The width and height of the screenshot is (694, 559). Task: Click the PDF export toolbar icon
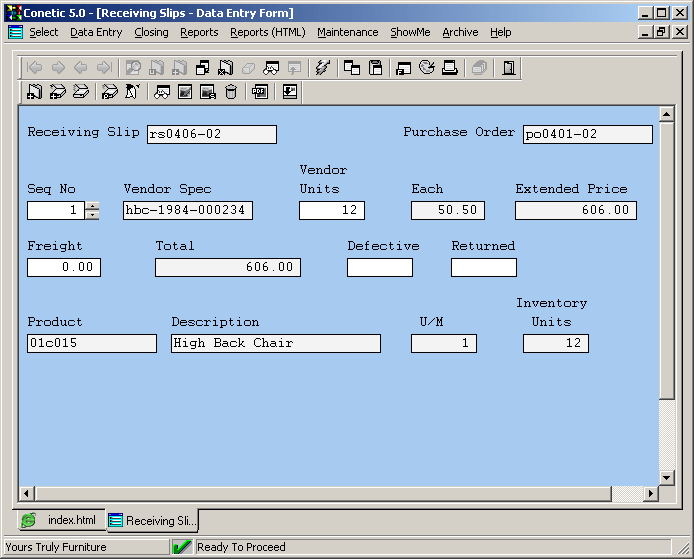coord(260,92)
